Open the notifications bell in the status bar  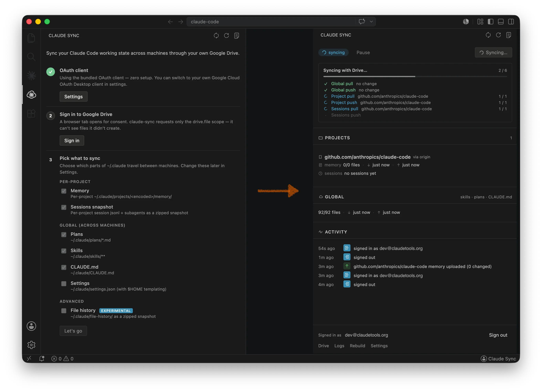[42, 359]
